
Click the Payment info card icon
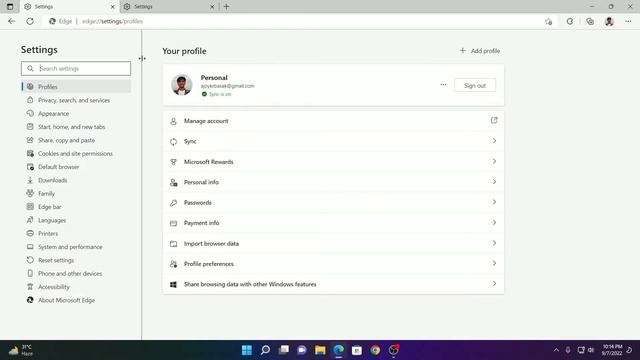(x=173, y=223)
